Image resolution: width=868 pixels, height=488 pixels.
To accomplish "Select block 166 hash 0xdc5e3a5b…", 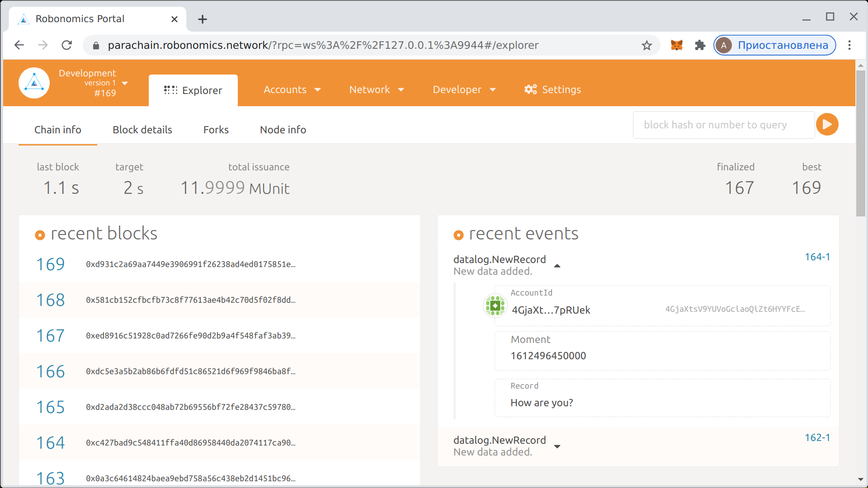I will [191, 371].
